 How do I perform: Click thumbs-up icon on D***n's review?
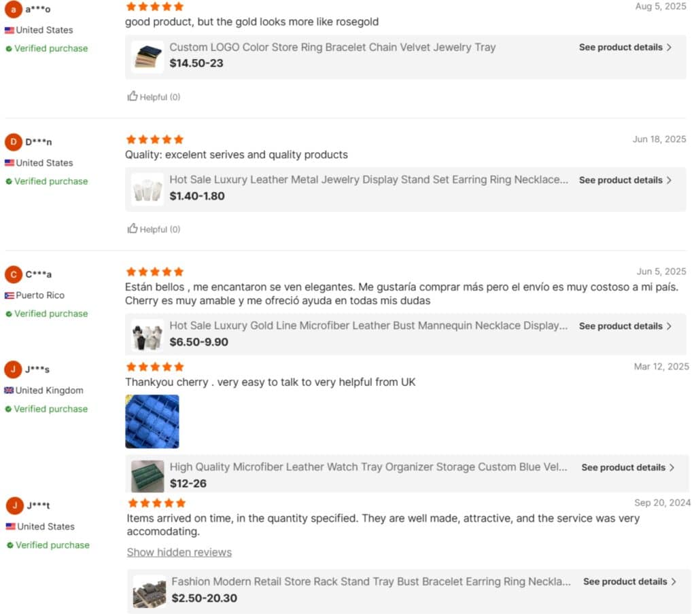(x=133, y=229)
